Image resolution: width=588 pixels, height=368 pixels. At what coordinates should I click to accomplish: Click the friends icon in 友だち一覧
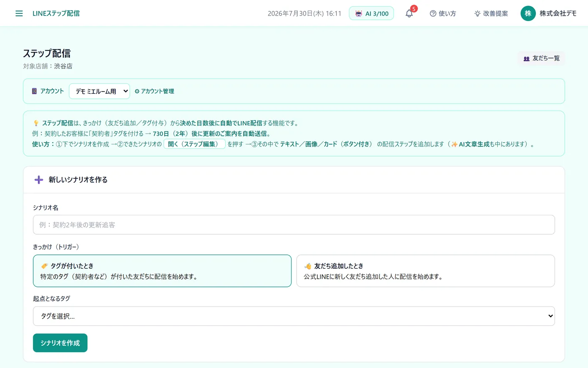coord(526,58)
